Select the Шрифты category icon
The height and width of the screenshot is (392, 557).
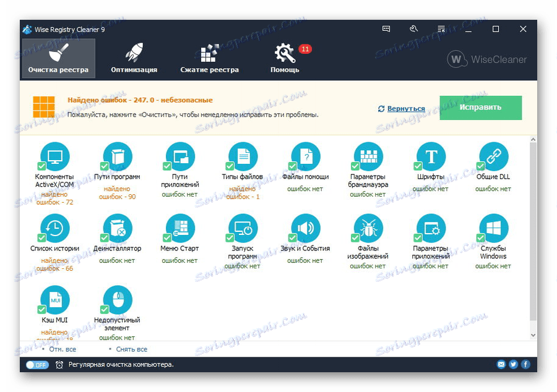(x=431, y=156)
